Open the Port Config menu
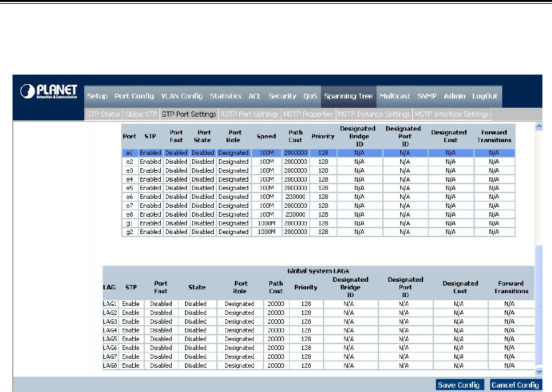552x392 pixels. click(134, 96)
